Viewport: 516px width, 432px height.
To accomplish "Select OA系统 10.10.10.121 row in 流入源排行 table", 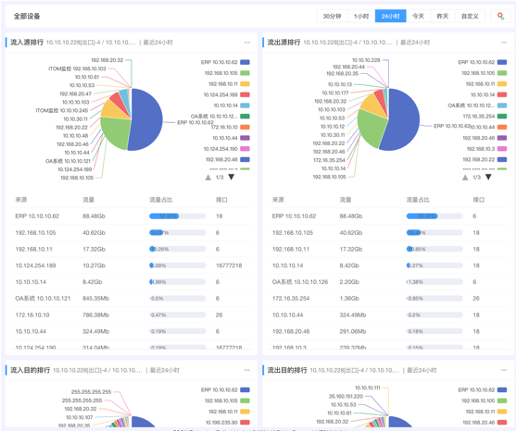I will [131, 298].
